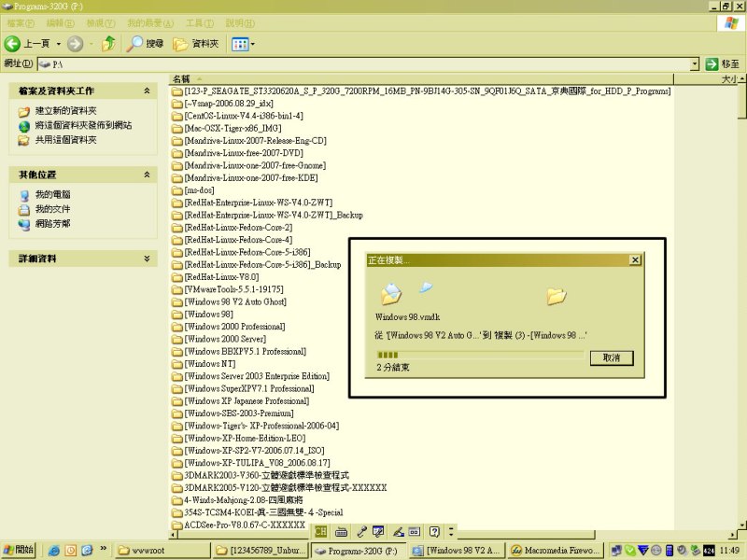Go up one folder level
The width and height of the screenshot is (747, 560).
click(x=108, y=44)
